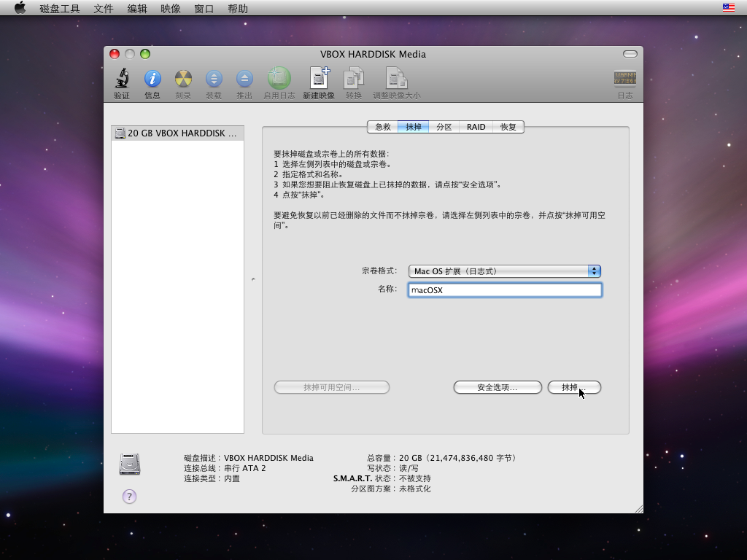The image size is (747, 560).
Task: Expand the 宗卷格式 format dropdown
Action: (x=505, y=271)
